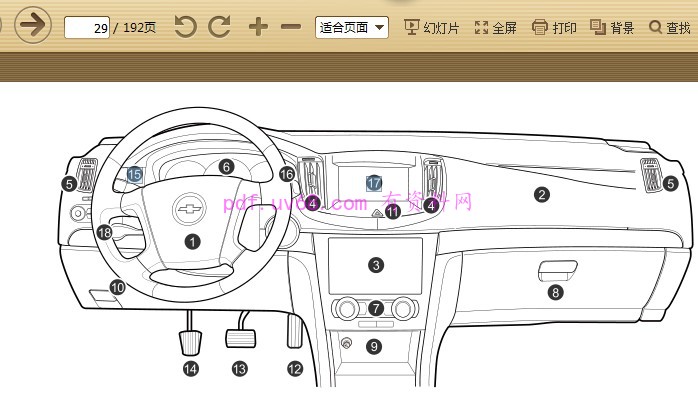The height and width of the screenshot is (400, 698).
Task: Print the document using 打印
Action: pyautogui.click(x=554, y=27)
